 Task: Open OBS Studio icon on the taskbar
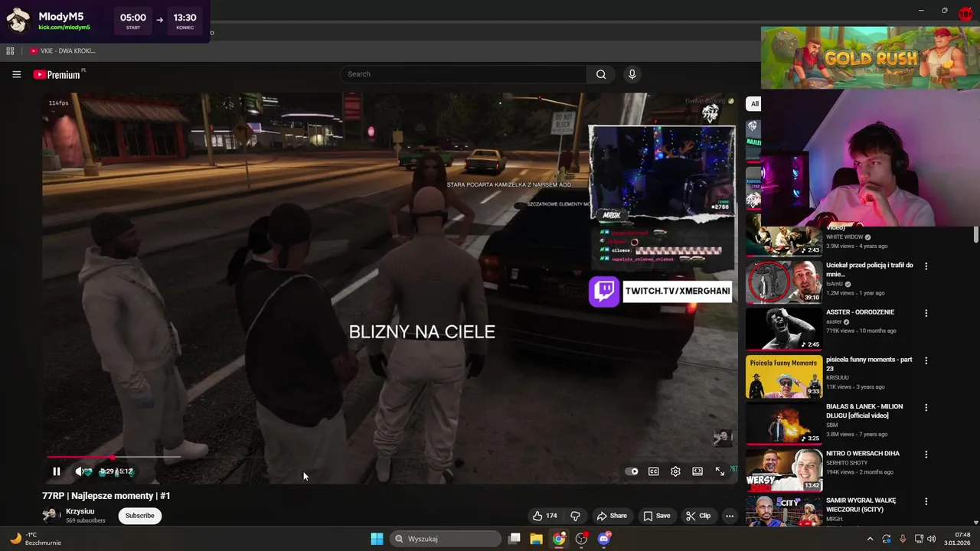coord(581,539)
